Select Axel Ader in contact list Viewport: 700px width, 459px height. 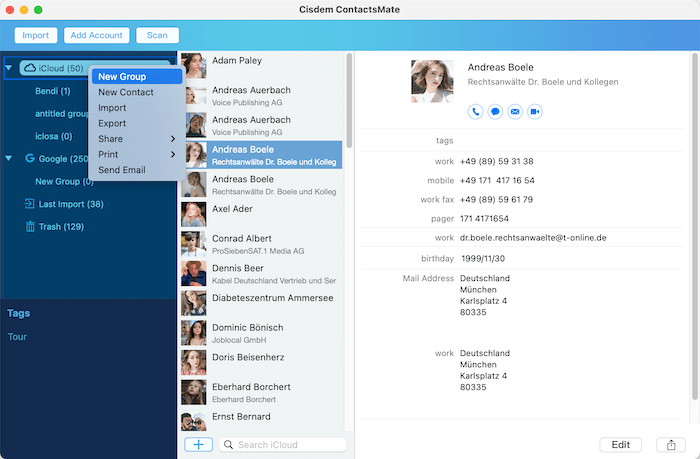point(262,214)
